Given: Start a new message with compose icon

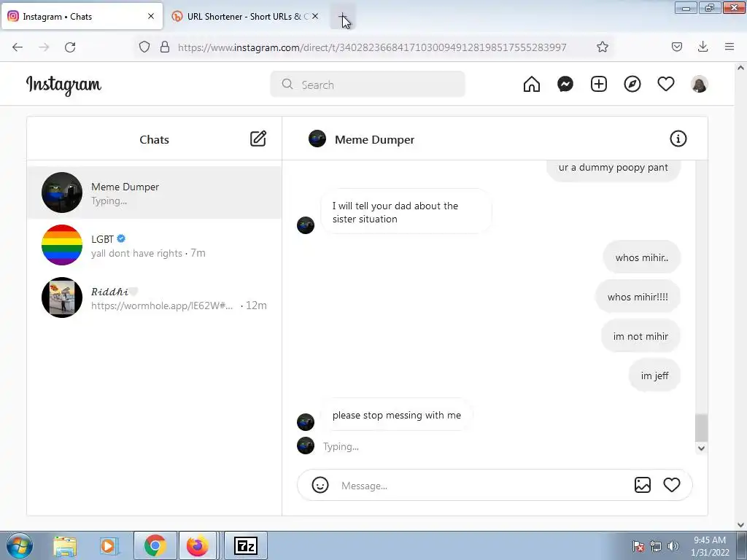Looking at the screenshot, I should (258, 139).
